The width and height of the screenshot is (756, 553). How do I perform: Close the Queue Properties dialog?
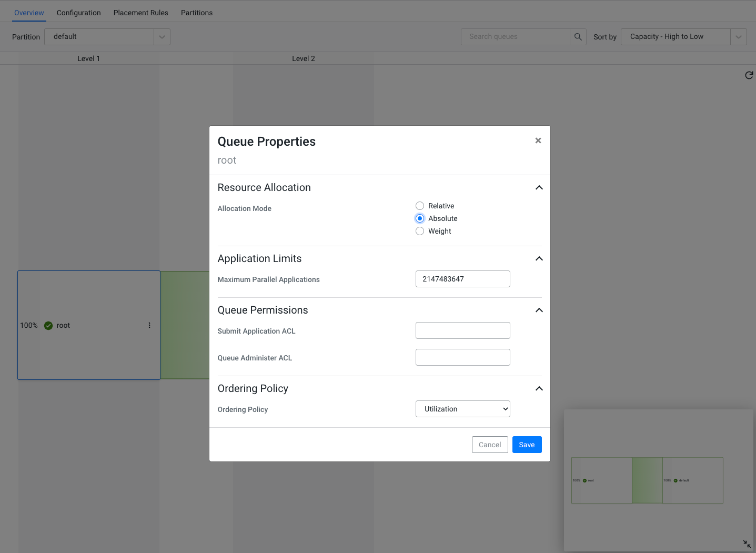pos(538,140)
